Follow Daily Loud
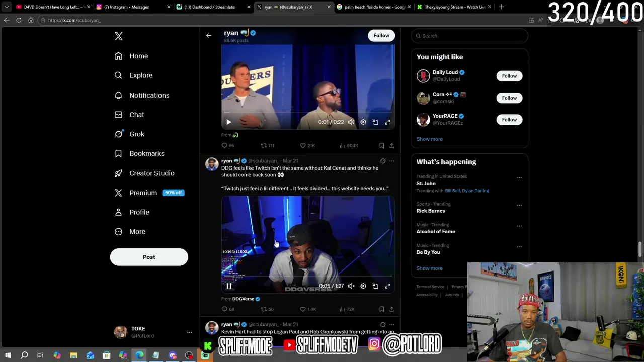Screen dimensions: 644x362 coord(509,76)
